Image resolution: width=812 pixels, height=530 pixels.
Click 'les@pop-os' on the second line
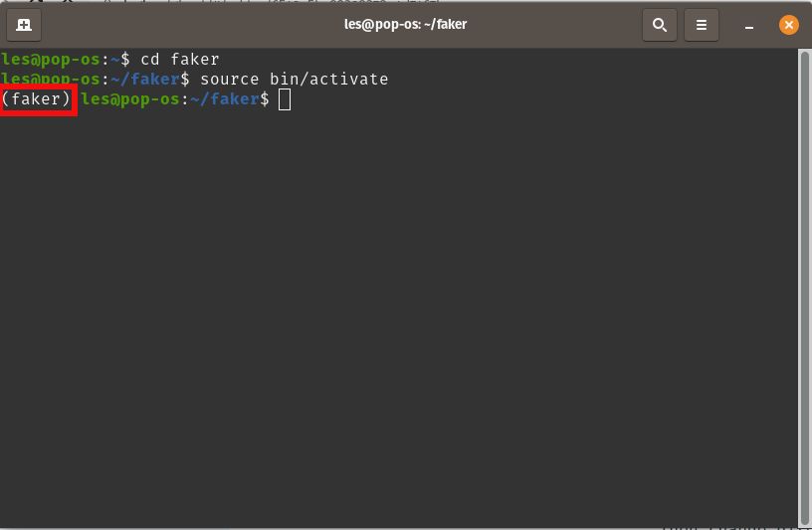coord(51,80)
